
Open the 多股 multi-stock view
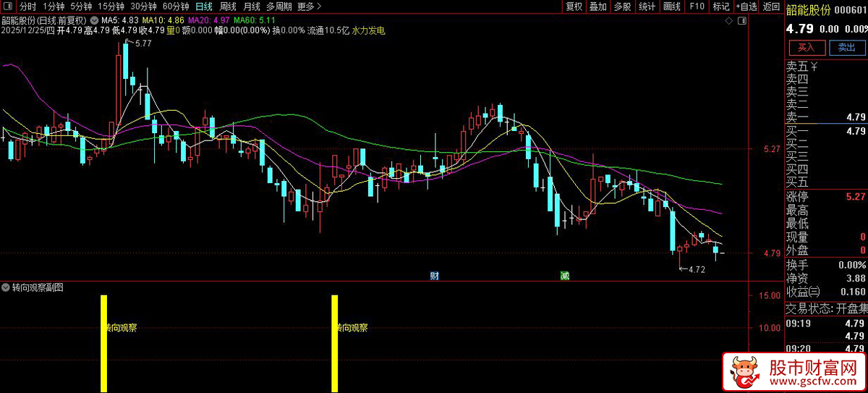point(622,7)
